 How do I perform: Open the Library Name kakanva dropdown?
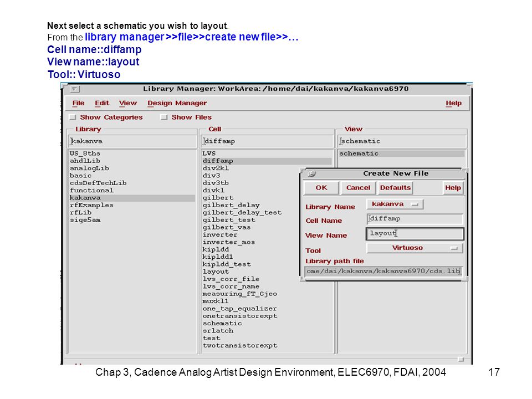[395, 204]
